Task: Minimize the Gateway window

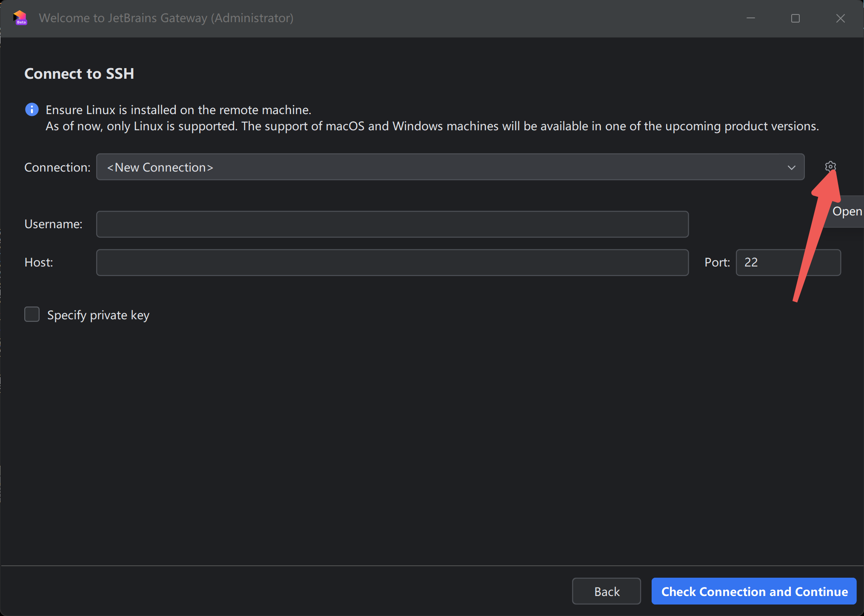Action: pyautogui.click(x=751, y=18)
